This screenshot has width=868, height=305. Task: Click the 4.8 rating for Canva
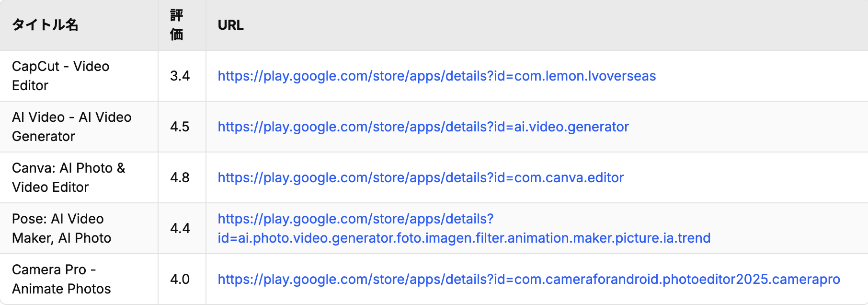[180, 177]
